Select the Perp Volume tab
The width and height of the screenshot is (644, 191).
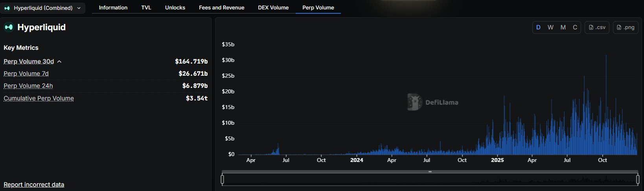318,7
